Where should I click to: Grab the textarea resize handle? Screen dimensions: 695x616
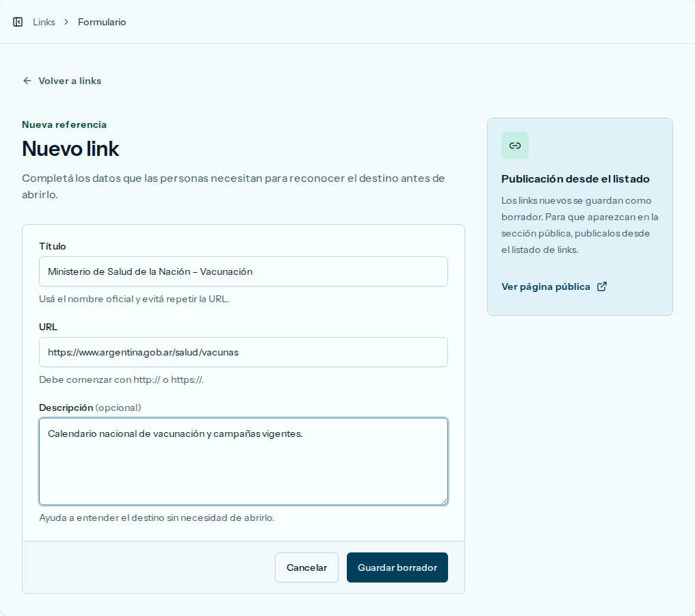click(x=444, y=501)
